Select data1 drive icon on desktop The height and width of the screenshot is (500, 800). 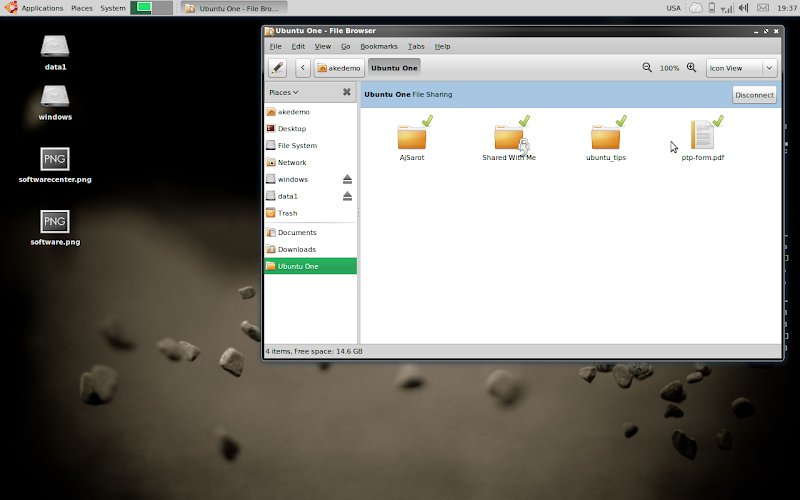tap(55, 53)
